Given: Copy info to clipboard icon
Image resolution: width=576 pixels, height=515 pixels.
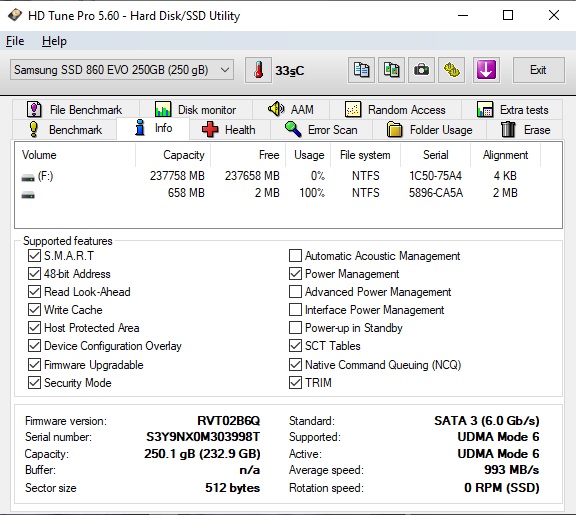Looking at the screenshot, I should 361,70.
